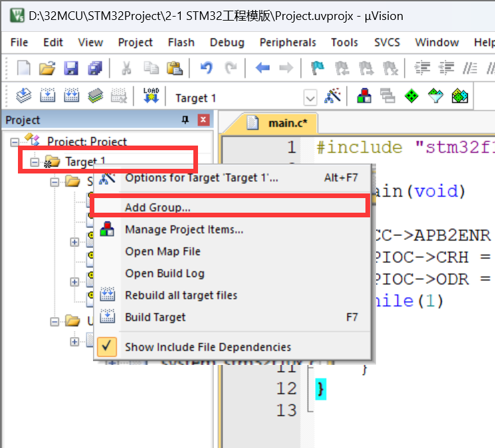Click the Select Software Packs icon
The image size is (495, 448).
tap(436, 96)
